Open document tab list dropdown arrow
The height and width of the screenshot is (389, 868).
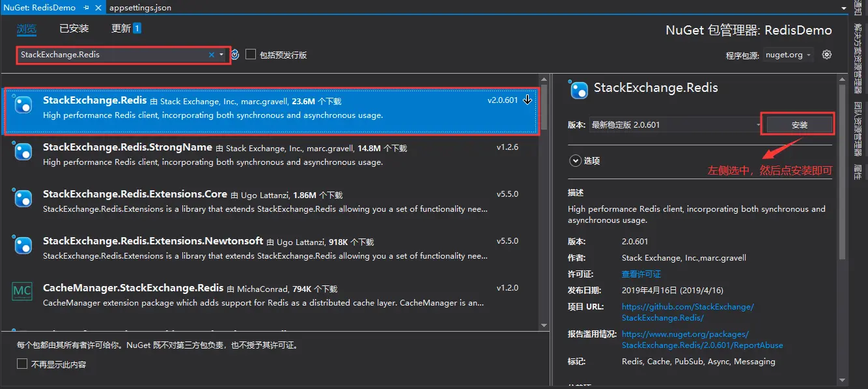click(845, 8)
